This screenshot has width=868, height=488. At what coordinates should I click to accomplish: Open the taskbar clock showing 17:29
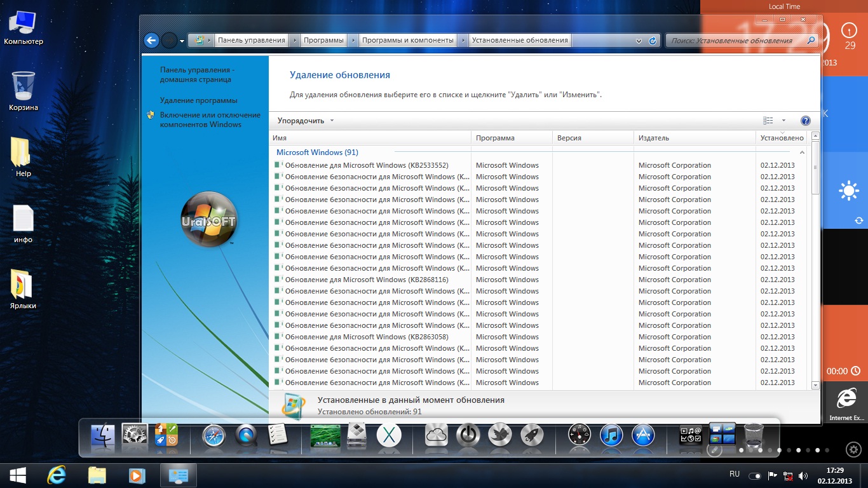pyautogui.click(x=835, y=475)
